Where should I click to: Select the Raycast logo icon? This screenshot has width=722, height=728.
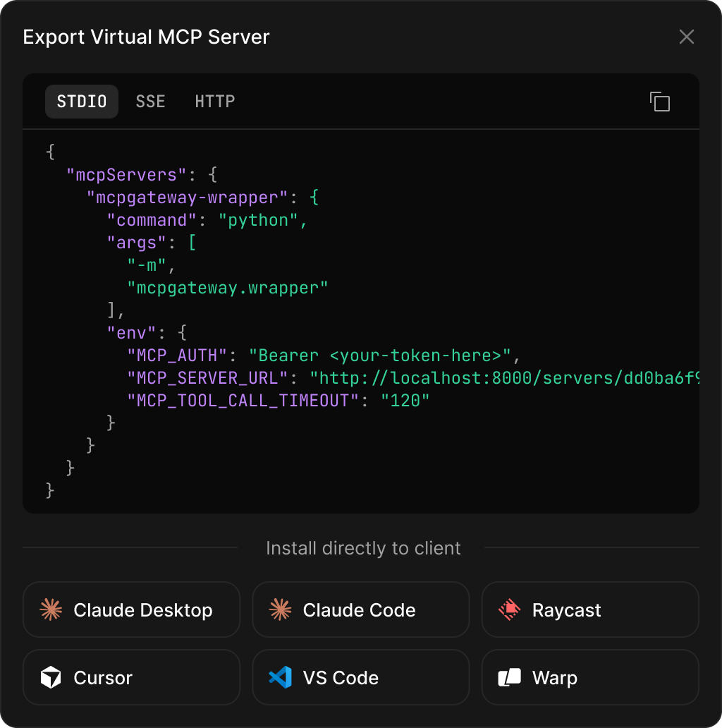coord(509,609)
